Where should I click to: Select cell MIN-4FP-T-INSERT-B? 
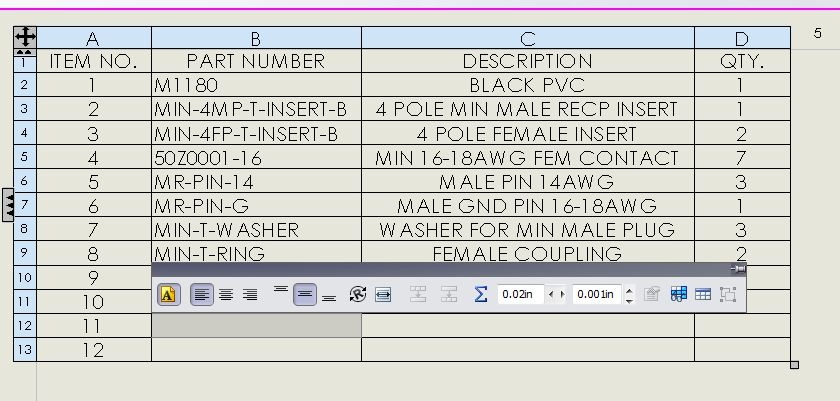[x=256, y=133]
